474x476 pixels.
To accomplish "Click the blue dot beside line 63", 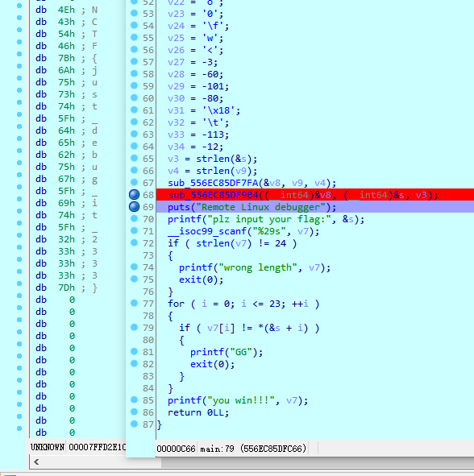I will pos(134,135).
